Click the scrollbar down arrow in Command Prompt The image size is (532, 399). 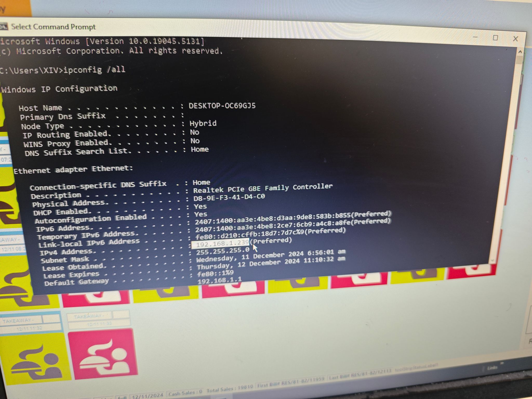coord(492,260)
